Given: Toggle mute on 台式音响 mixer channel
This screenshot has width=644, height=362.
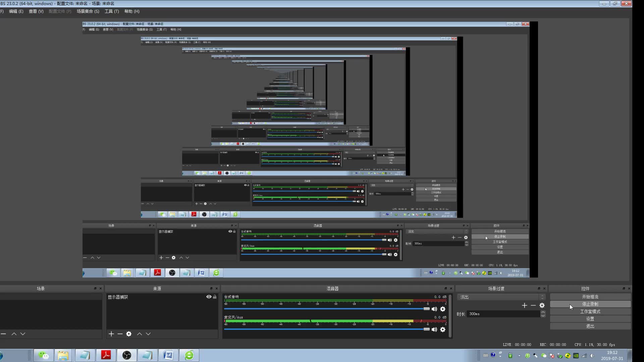Looking at the screenshot, I should (x=434, y=309).
